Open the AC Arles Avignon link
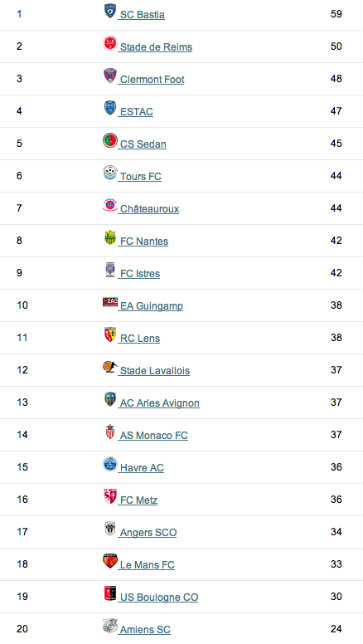This screenshot has height=644, width=363. coord(160,402)
